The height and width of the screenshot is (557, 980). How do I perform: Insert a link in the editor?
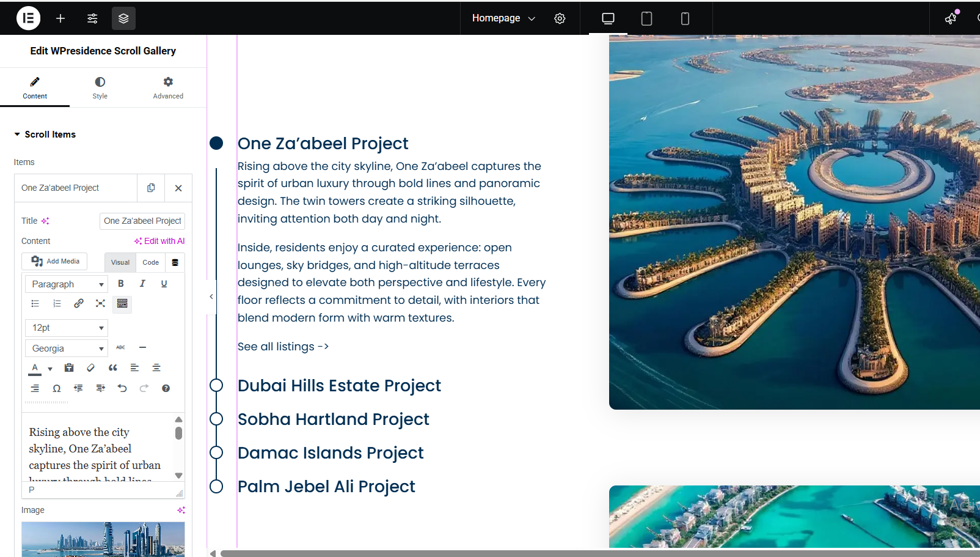[79, 303]
